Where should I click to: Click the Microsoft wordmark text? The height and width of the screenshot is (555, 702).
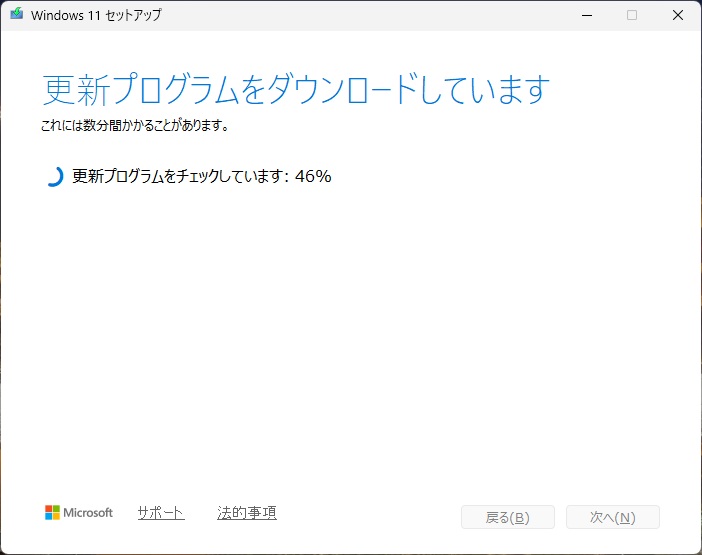click(x=88, y=513)
